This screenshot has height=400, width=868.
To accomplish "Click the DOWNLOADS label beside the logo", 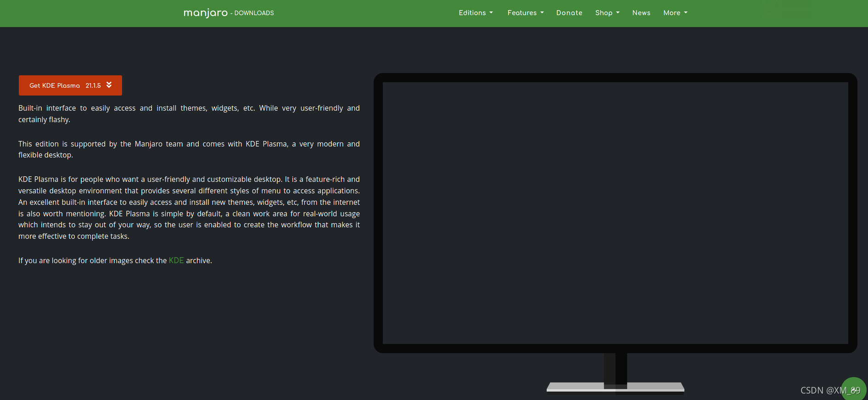I will [254, 13].
